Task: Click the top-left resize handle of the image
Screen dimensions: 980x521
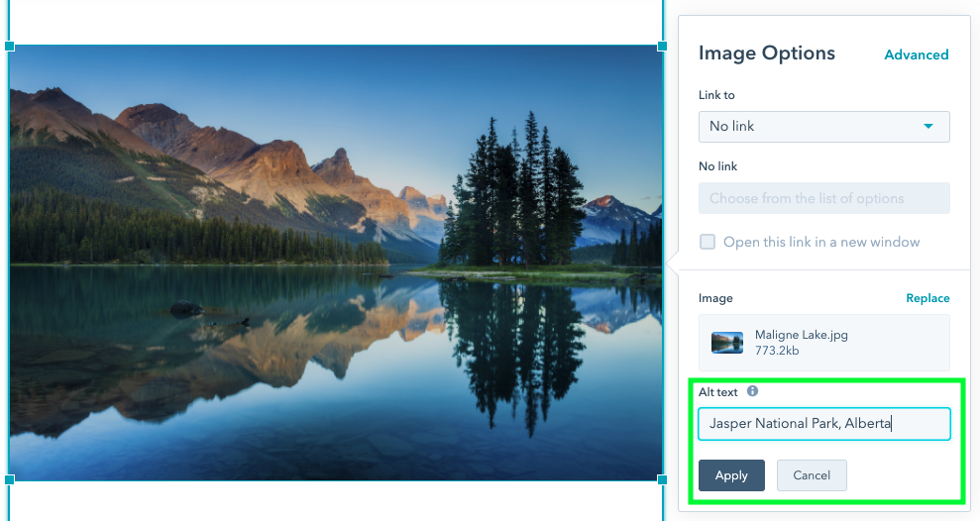Action: point(10,47)
